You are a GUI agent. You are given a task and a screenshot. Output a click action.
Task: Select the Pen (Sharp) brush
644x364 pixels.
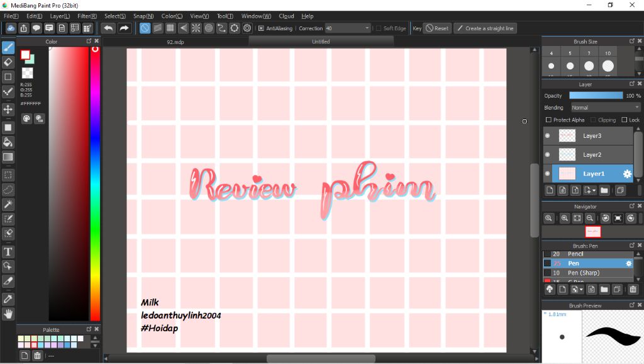click(x=588, y=273)
